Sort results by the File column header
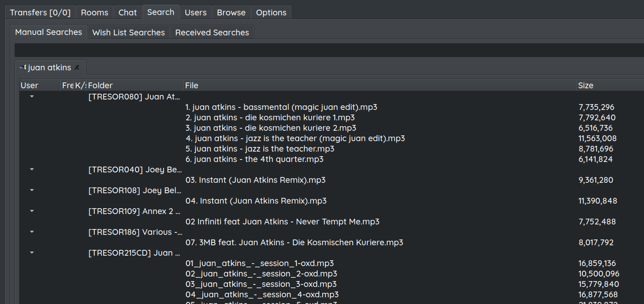This screenshot has width=644, height=304. point(380,85)
